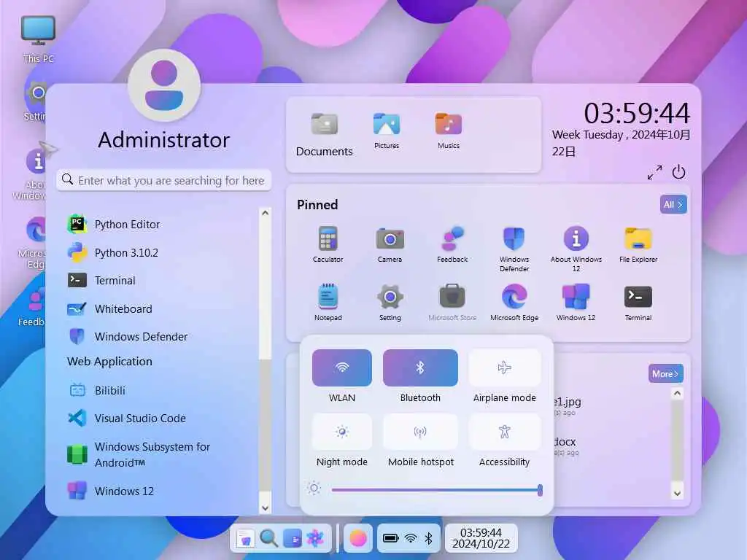Open Python Editor from app list
This screenshot has width=747, height=560.
click(113, 225)
